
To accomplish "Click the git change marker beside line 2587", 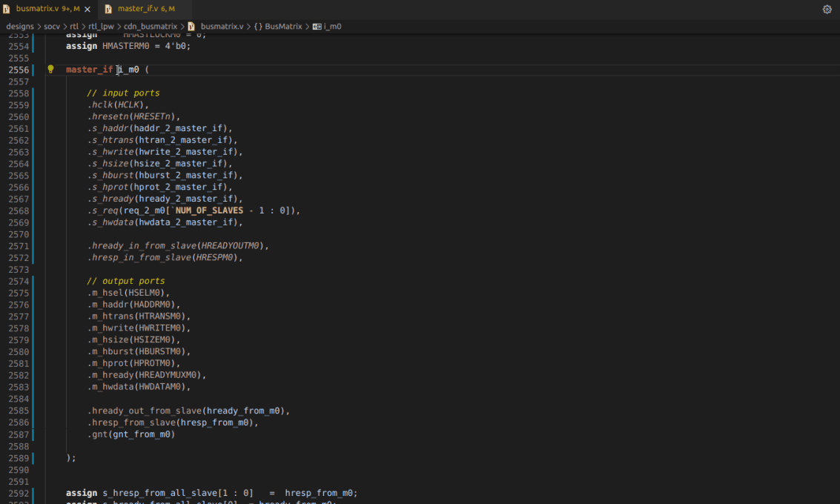I will [x=33, y=434].
